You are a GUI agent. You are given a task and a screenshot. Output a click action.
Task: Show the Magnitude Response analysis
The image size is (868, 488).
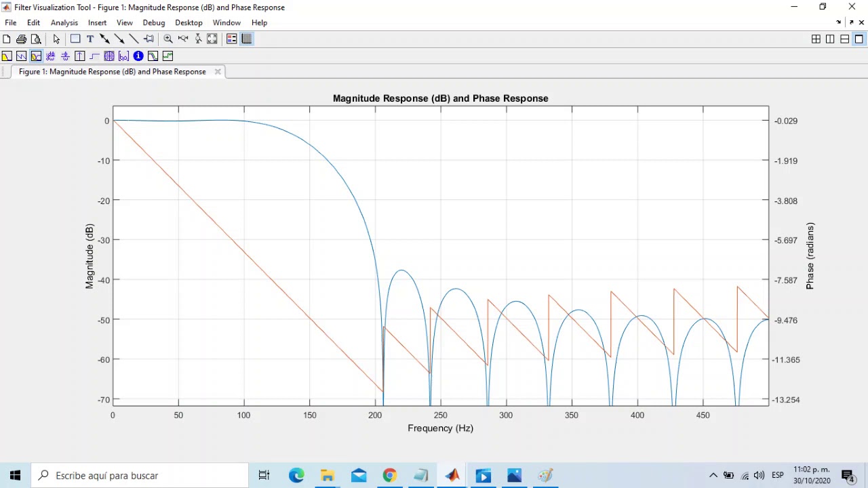pyautogui.click(x=7, y=56)
